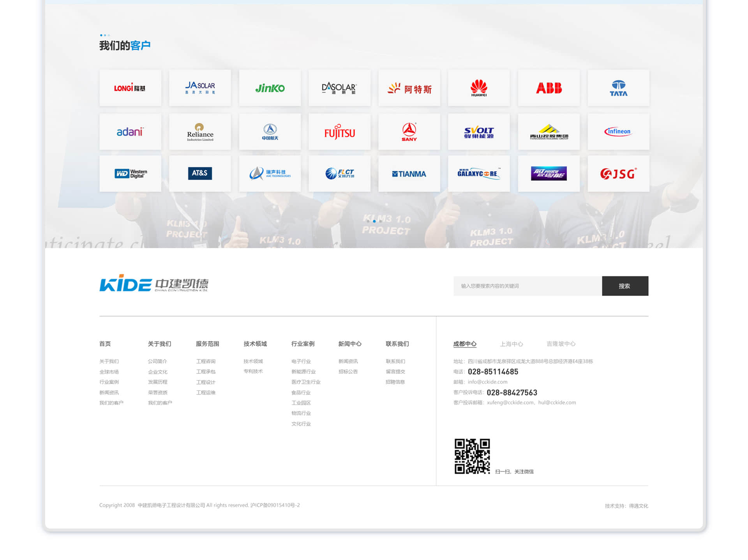Click the ABB logo tile
This screenshot has height=560, width=748.
coord(549,88)
